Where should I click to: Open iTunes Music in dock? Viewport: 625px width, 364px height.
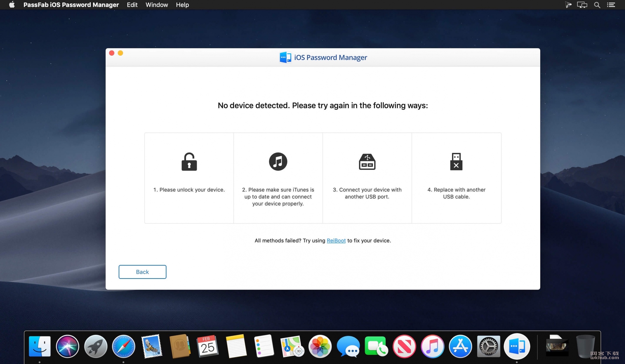(x=432, y=346)
